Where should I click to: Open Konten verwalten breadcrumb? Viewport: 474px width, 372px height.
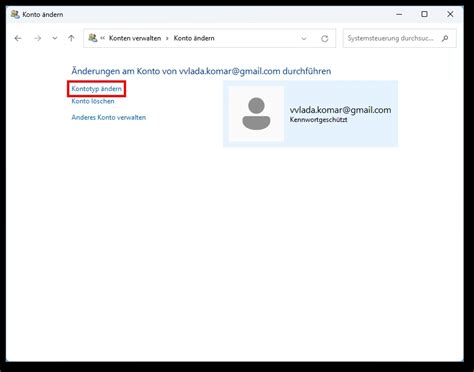pos(135,38)
